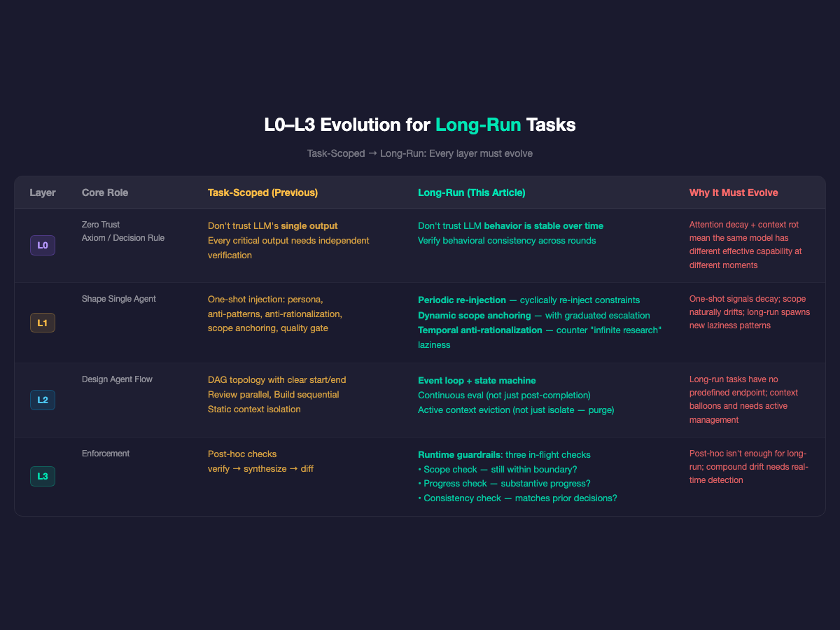Select the L3 layer badge

[x=42, y=476]
